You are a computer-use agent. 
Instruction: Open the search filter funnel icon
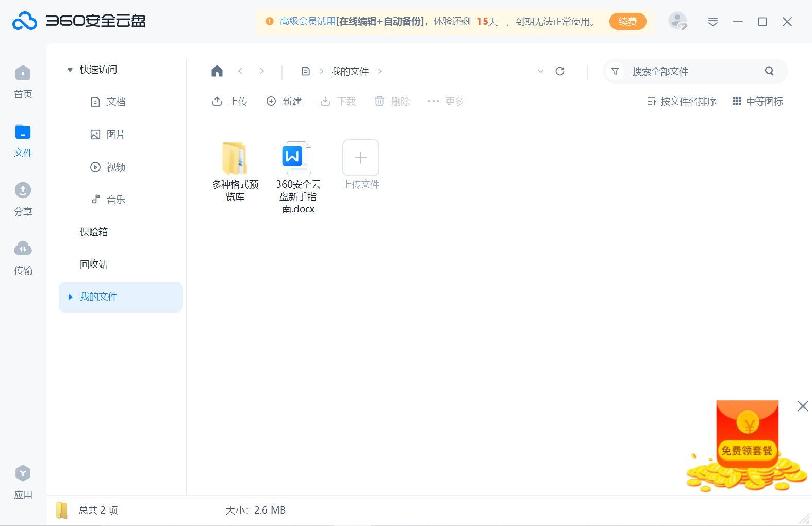[x=615, y=71]
